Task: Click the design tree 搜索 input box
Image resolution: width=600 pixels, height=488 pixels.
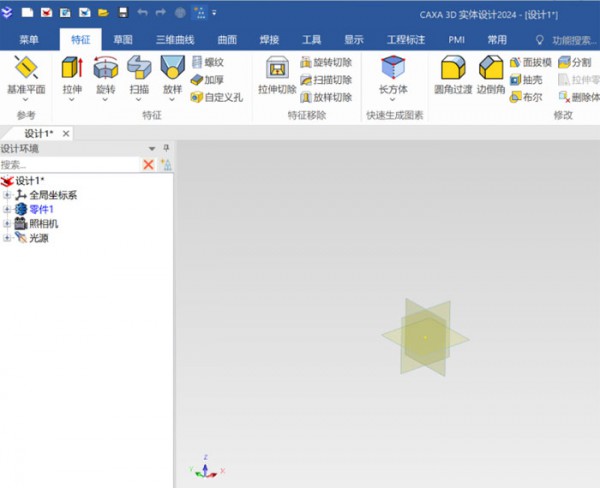Action: (x=70, y=165)
